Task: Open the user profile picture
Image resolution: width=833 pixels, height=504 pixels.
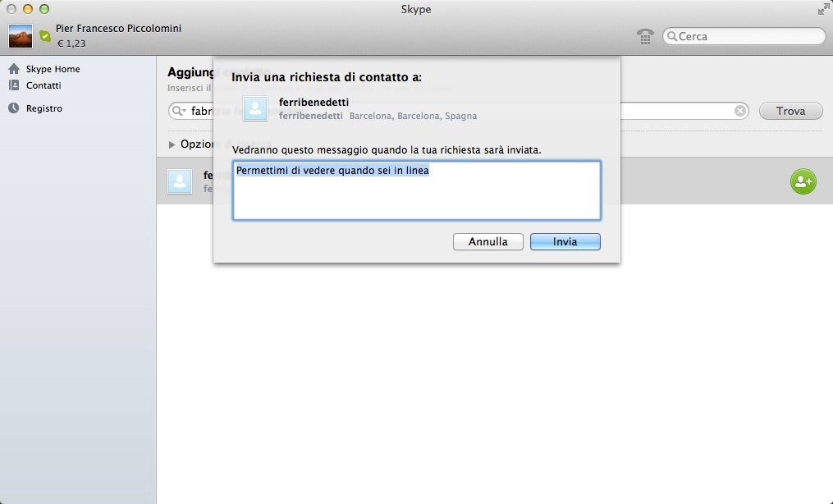Action: click(x=21, y=36)
